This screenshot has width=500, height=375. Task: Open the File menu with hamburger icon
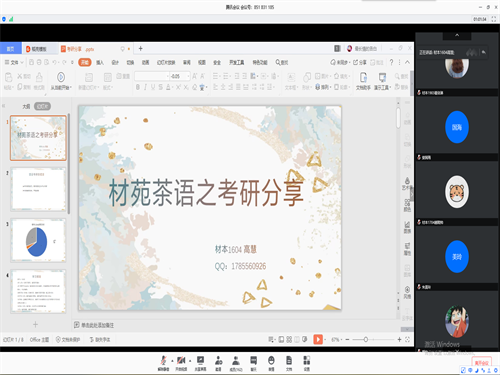14,62
